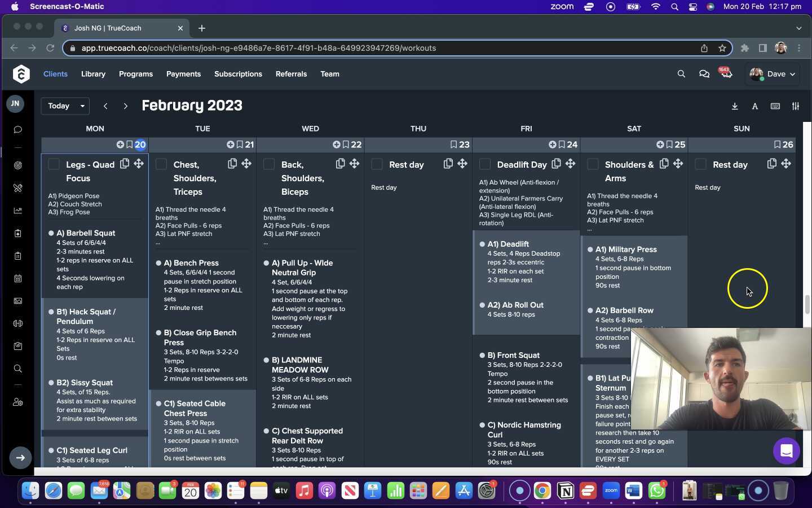Open the Today dropdown arrow
812x508 pixels.
[x=82, y=106]
